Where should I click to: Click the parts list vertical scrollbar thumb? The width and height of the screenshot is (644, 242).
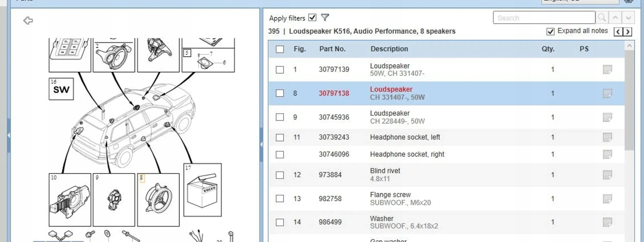[630, 100]
